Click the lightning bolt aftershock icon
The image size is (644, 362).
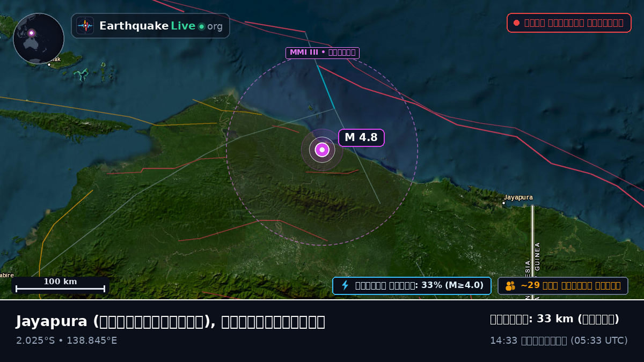(345, 286)
